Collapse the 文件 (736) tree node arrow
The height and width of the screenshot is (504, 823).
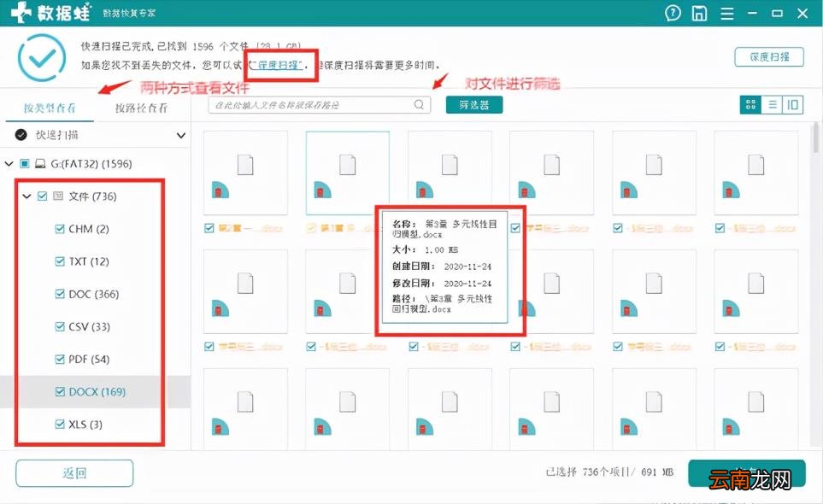[26, 196]
